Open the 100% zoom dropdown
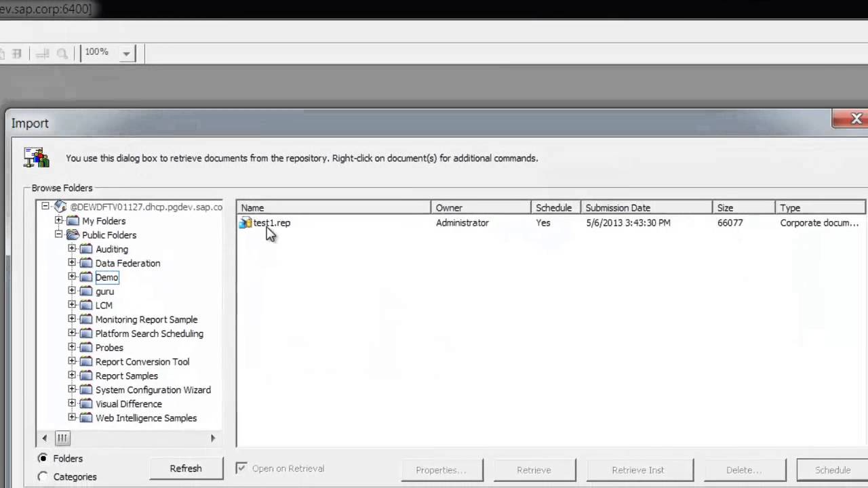 click(126, 54)
